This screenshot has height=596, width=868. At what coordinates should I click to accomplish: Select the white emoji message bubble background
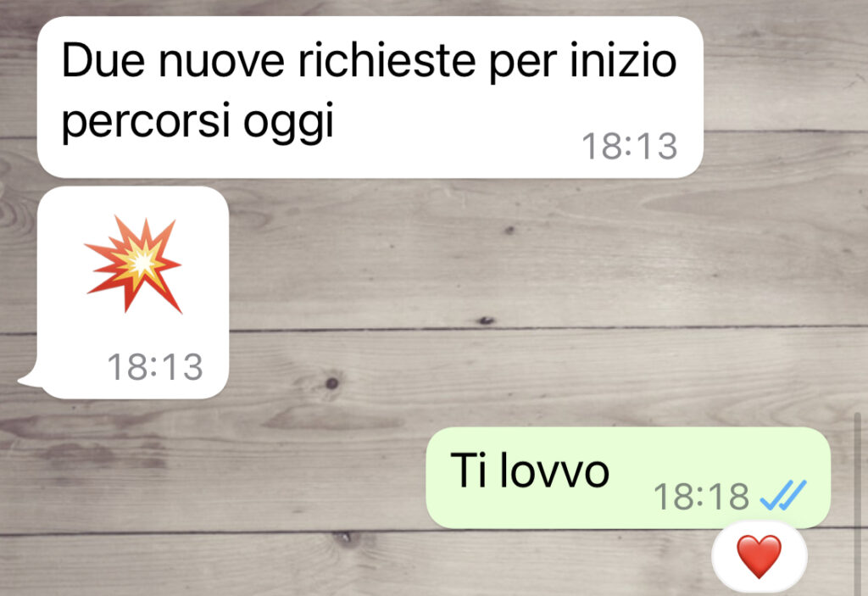133,292
